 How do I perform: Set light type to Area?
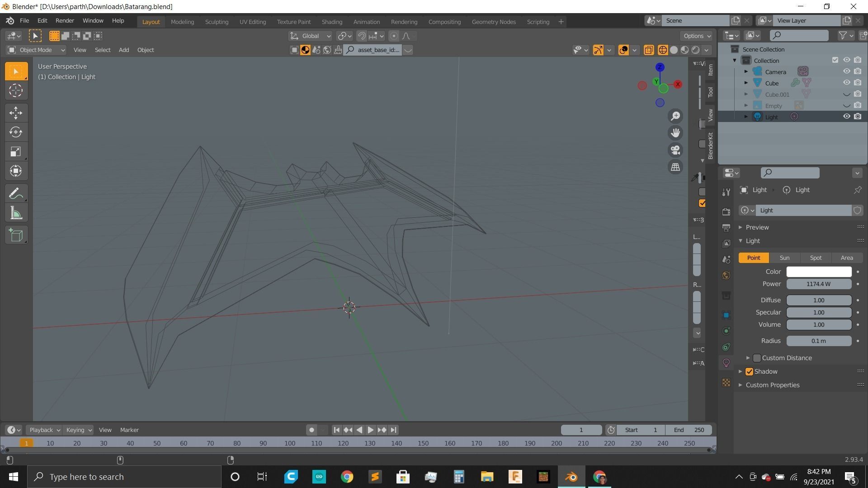pos(847,258)
